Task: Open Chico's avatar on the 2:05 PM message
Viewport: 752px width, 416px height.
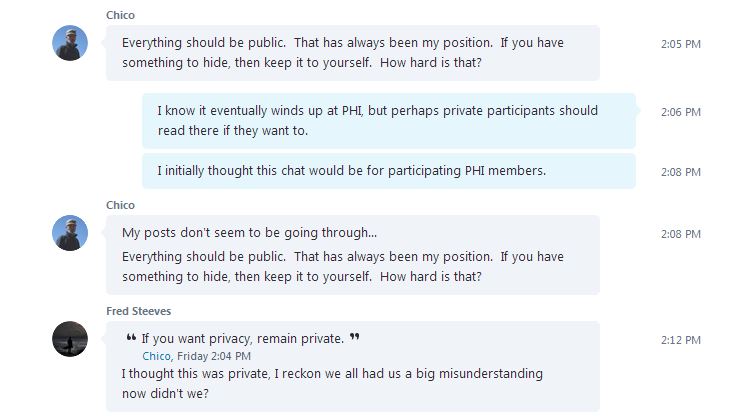Action: pos(70,43)
